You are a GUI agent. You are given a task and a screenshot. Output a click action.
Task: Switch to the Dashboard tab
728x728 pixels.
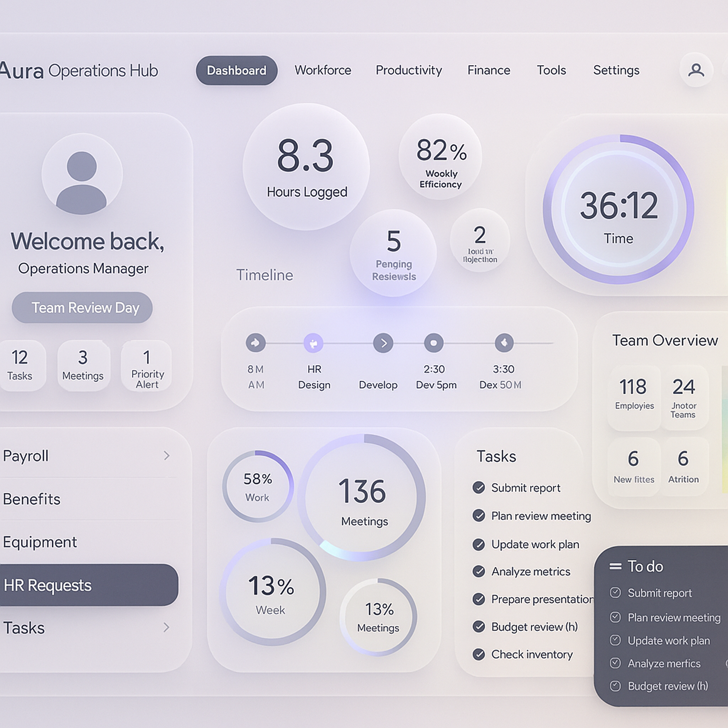click(237, 71)
